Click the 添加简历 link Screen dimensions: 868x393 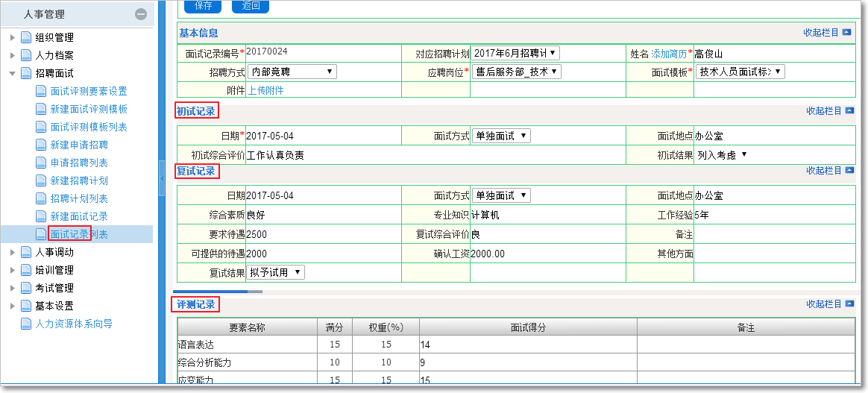pos(669,54)
